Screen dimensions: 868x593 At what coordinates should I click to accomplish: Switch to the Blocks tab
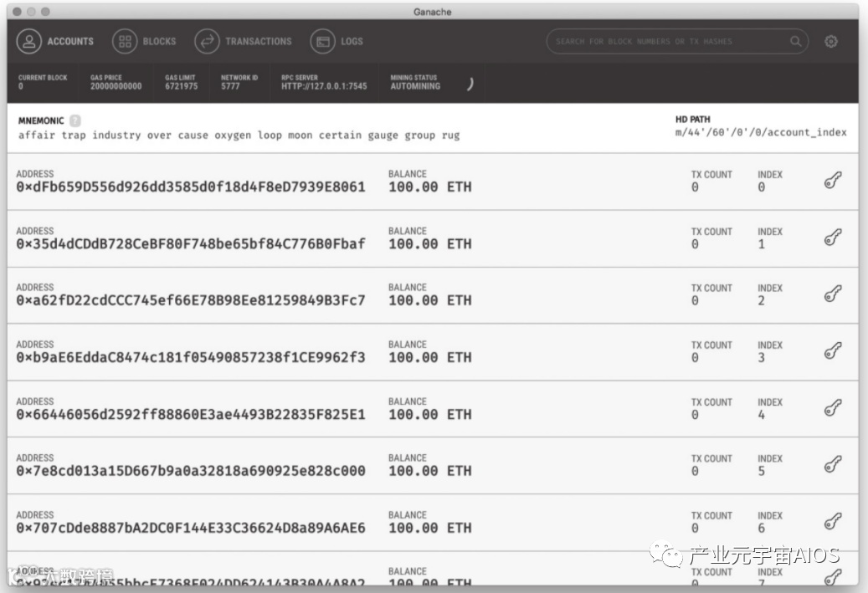[144, 42]
